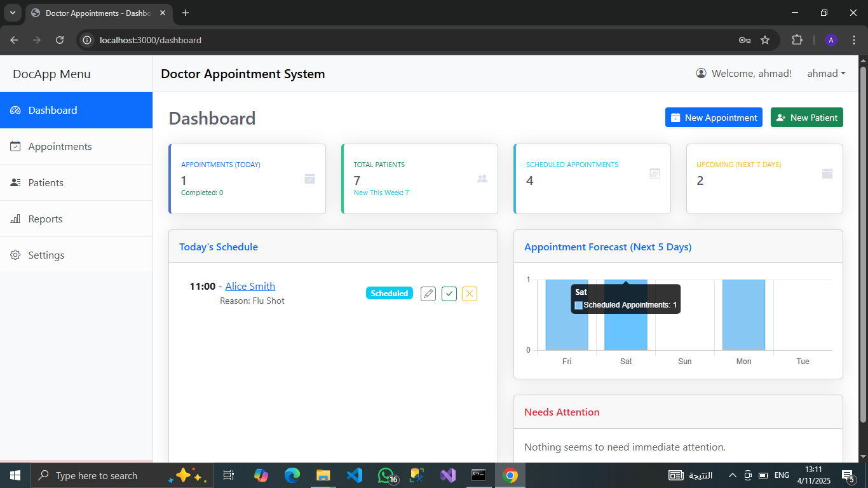Open a new browser tab with plus
This screenshot has width=868, height=488.
coord(186,13)
